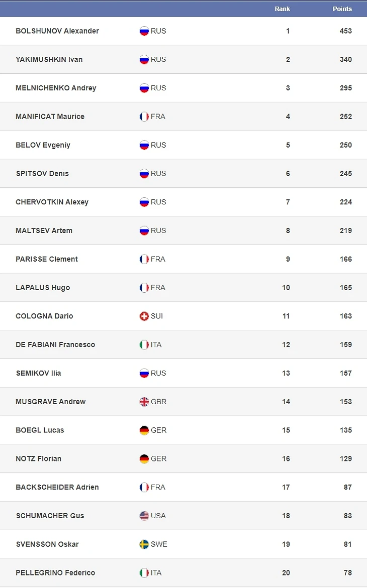The height and width of the screenshot is (588, 367).
Task: Click German flag icon beside NOTZ Florian
Action: click(144, 458)
